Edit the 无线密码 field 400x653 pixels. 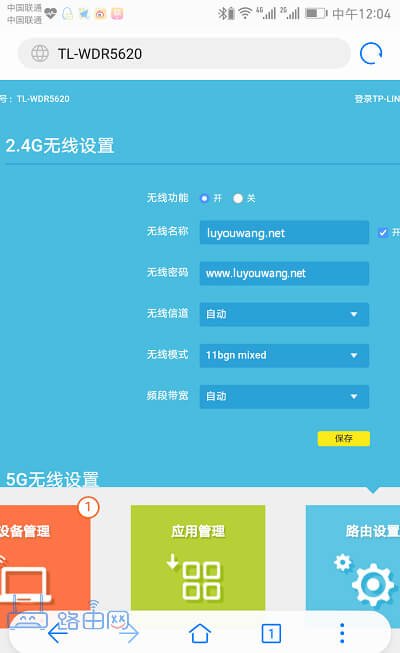[x=284, y=273]
